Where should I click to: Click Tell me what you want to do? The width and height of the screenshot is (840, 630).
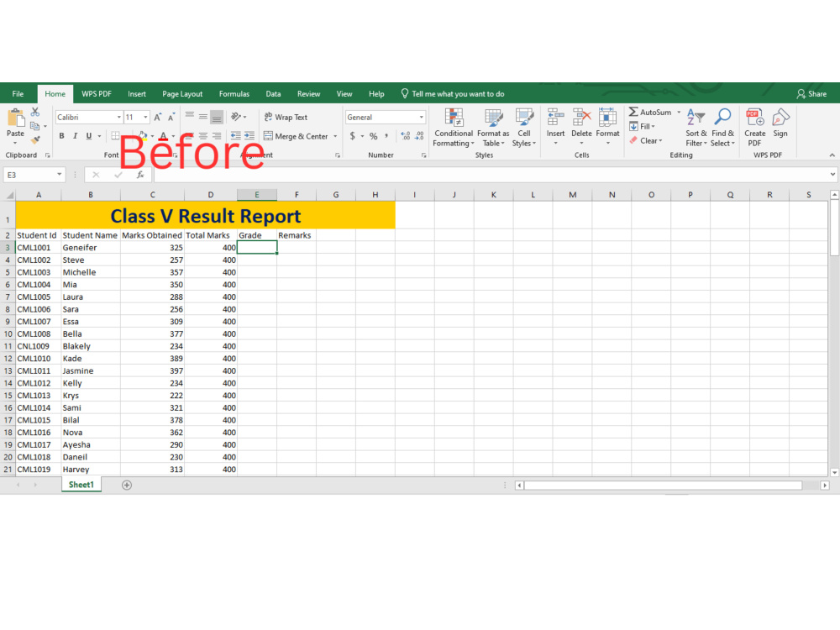[x=454, y=94]
